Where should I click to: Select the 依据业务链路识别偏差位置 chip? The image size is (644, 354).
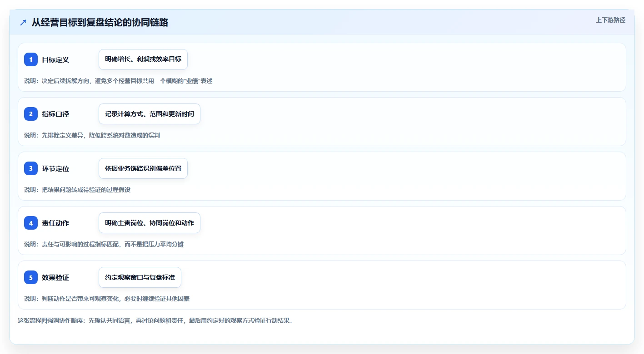point(143,168)
